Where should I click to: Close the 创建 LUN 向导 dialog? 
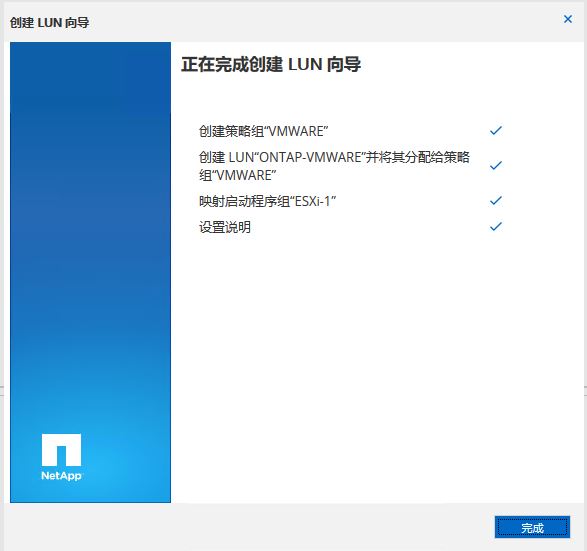tap(568, 19)
